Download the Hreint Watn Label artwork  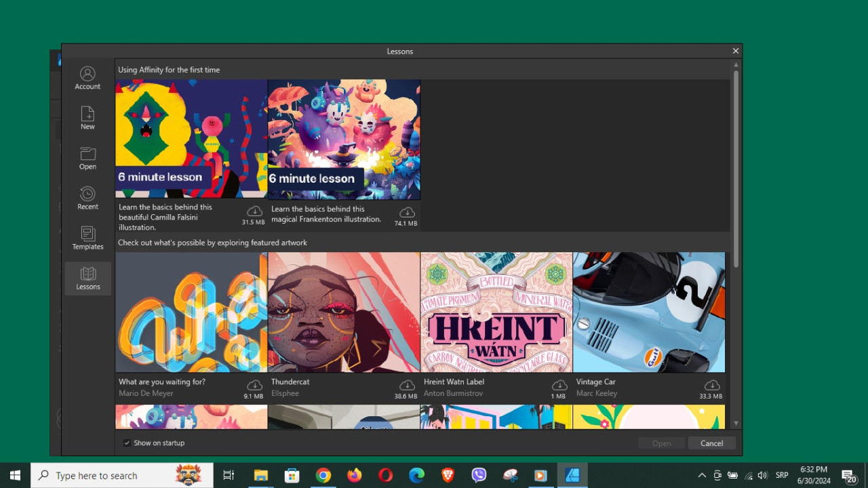(559, 385)
